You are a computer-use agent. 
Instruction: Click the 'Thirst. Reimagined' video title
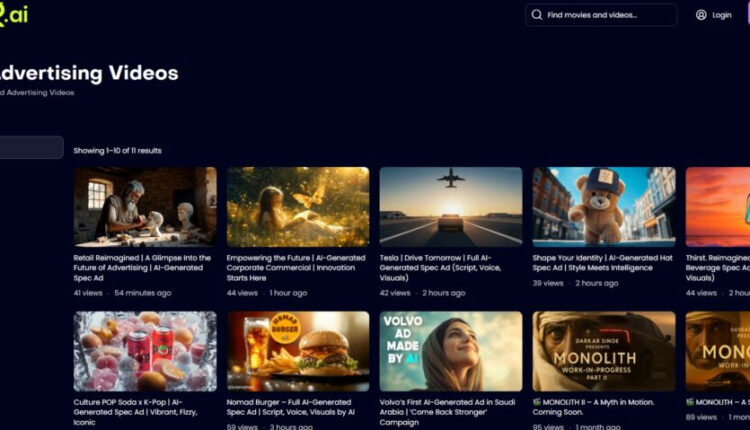coord(718,268)
